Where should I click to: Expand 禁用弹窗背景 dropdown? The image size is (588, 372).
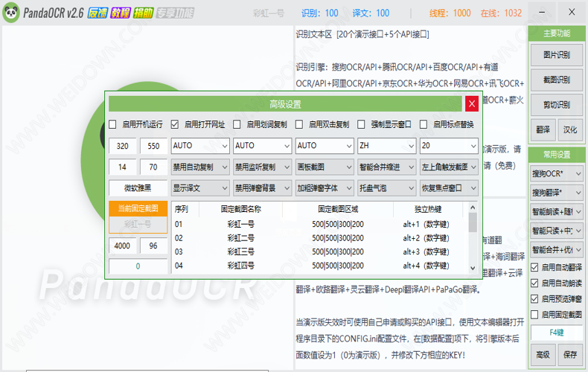[x=263, y=188]
